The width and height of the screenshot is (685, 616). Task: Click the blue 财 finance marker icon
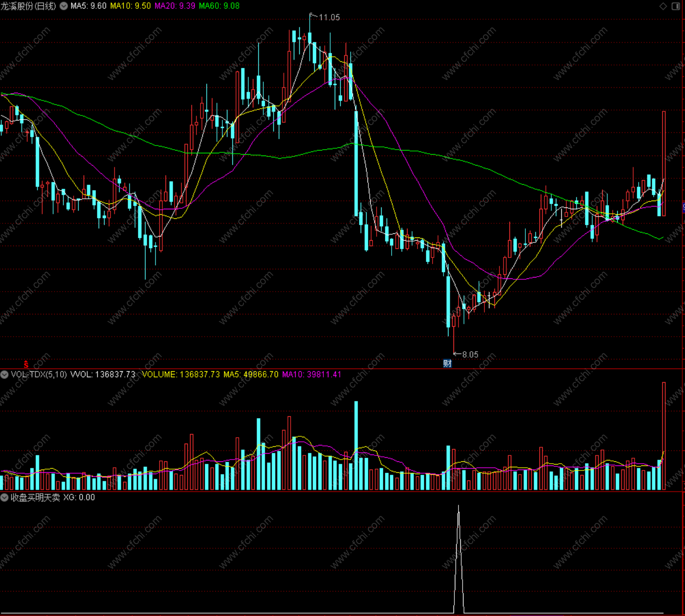tap(448, 363)
